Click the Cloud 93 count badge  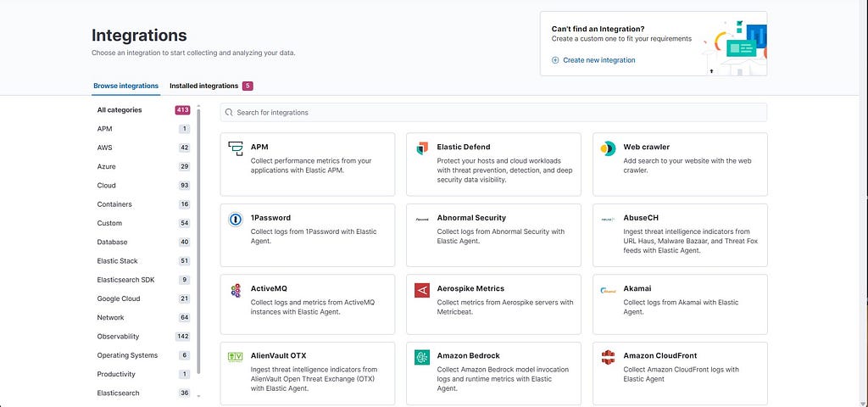184,186
